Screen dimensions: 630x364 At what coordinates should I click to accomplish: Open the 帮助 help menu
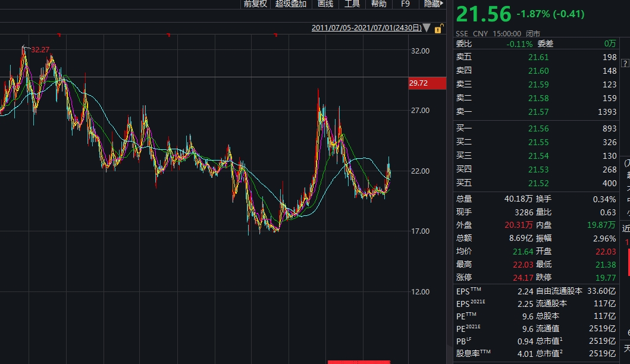[379, 4]
